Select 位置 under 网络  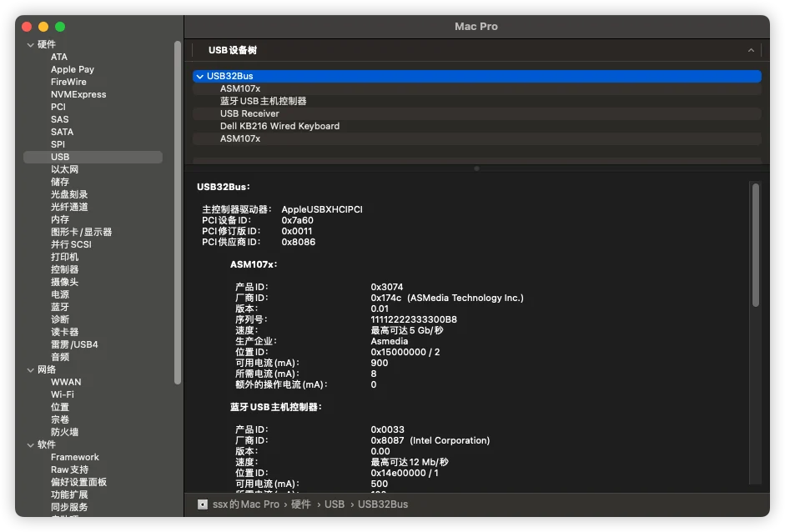pos(59,408)
